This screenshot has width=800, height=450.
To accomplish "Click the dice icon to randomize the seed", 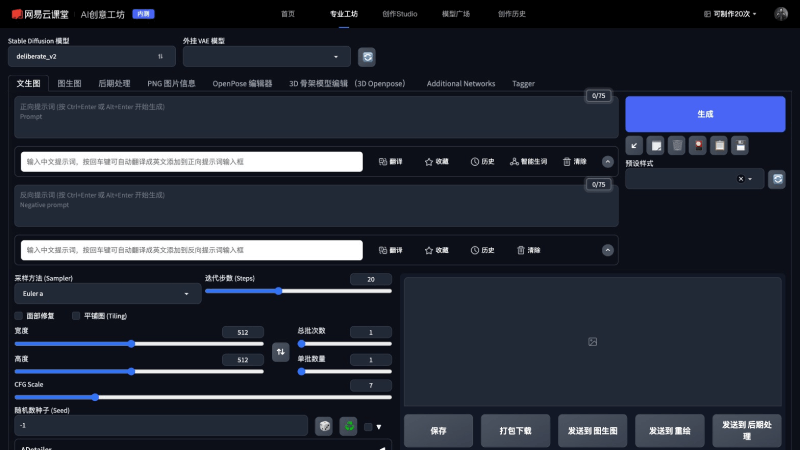I will click(324, 426).
